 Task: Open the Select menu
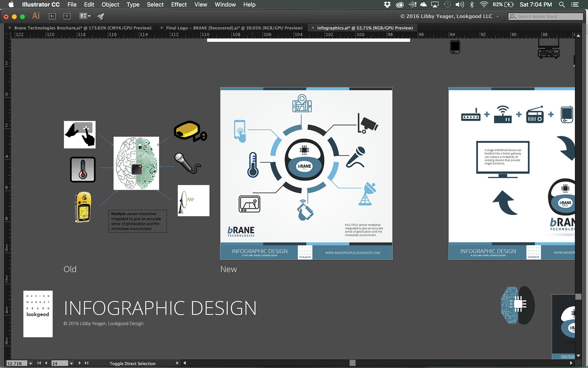[x=155, y=5]
